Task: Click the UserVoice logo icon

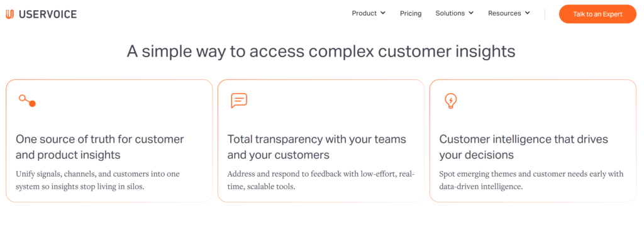Action: coord(9,14)
